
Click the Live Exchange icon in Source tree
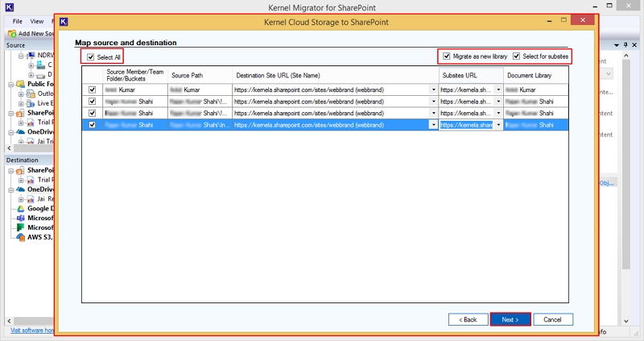point(31,103)
